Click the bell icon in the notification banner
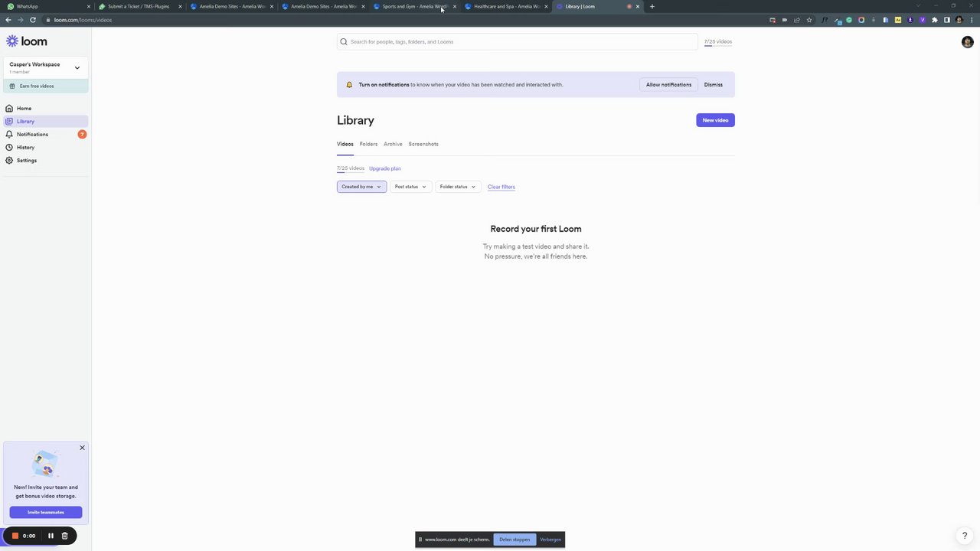The width and height of the screenshot is (980, 551). point(349,85)
